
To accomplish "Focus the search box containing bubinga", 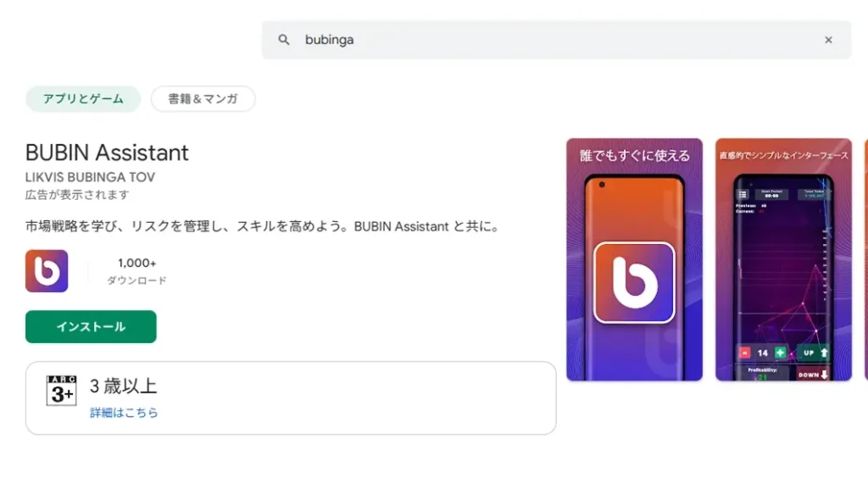I will pos(556,40).
